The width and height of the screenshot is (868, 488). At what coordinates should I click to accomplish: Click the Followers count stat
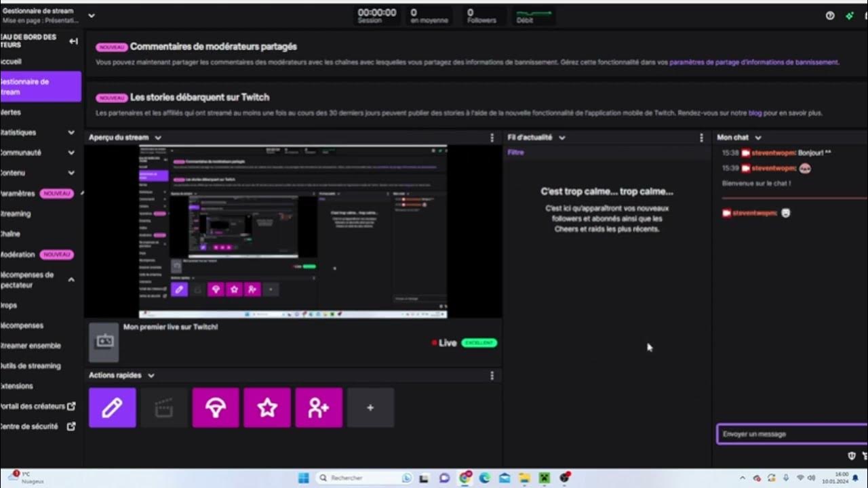(481, 16)
